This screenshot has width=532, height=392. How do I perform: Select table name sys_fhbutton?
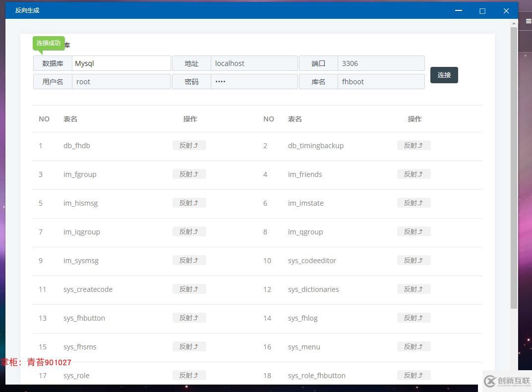pos(84,319)
